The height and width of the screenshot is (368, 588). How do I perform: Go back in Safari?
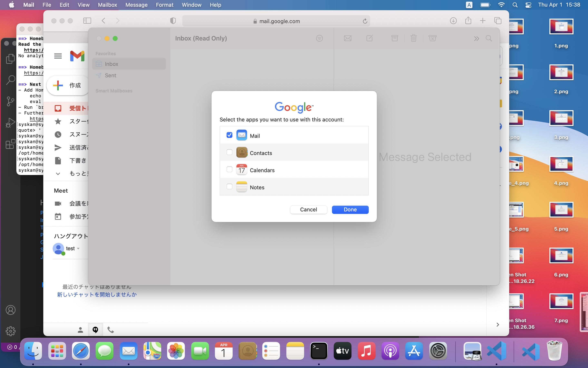coord(104,21)
